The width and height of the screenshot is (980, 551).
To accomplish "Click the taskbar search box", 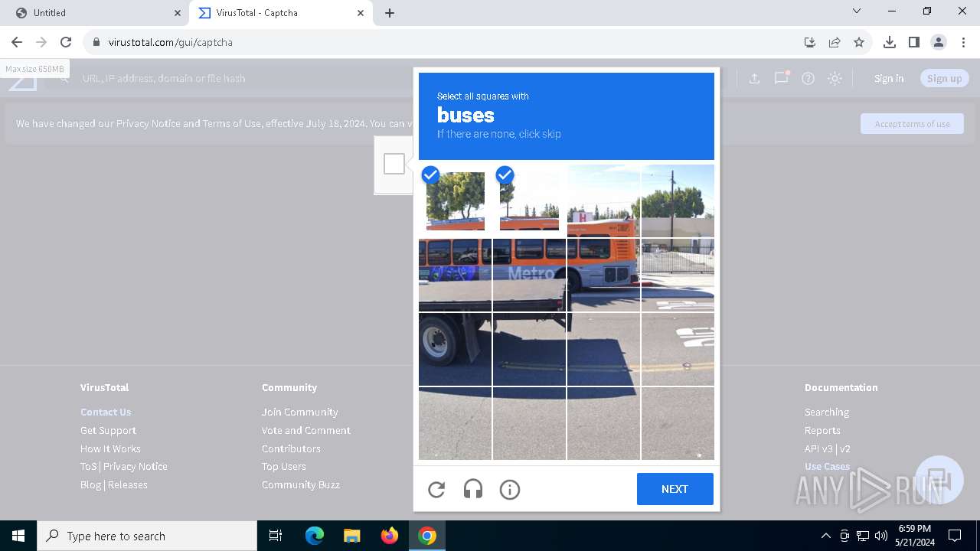I will 147,536.
